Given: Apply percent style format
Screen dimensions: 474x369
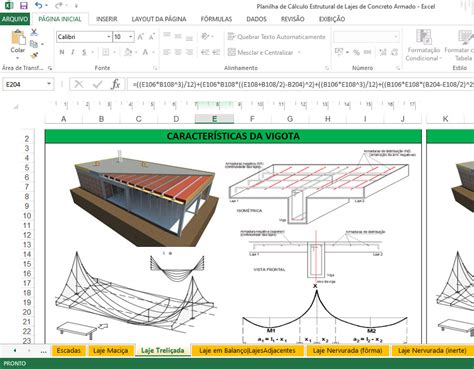Looking at the screenshot, I should [x=356, y=52].
